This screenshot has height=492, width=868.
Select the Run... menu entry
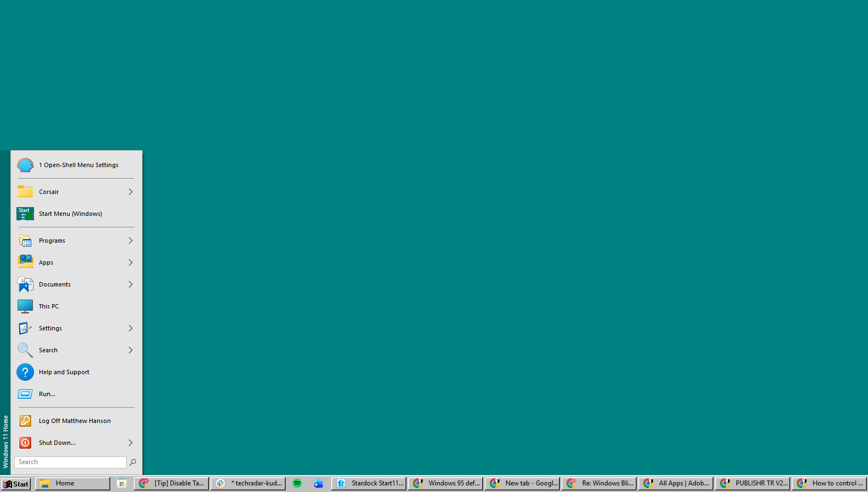76,394
